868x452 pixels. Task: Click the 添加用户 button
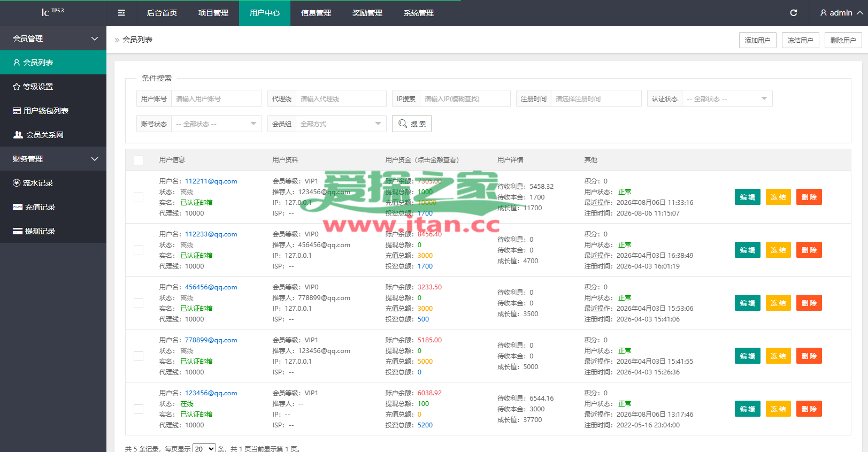pyautogui.click(x=758, y=40)
